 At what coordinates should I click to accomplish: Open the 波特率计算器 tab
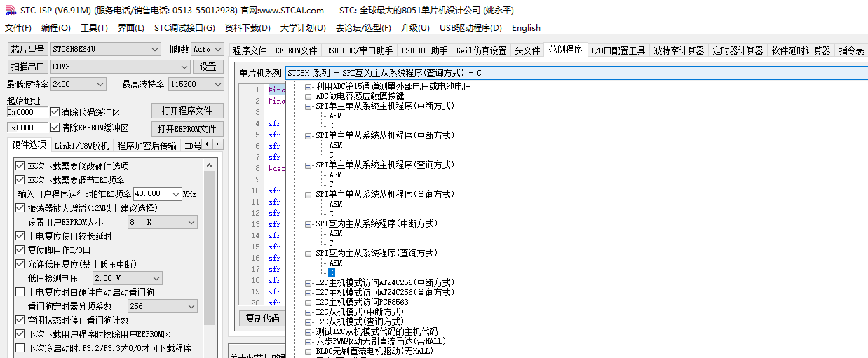coord(679,50)
